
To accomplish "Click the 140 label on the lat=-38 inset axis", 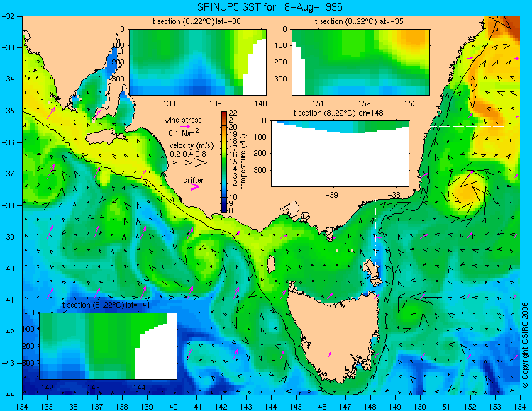I will 260,103.
